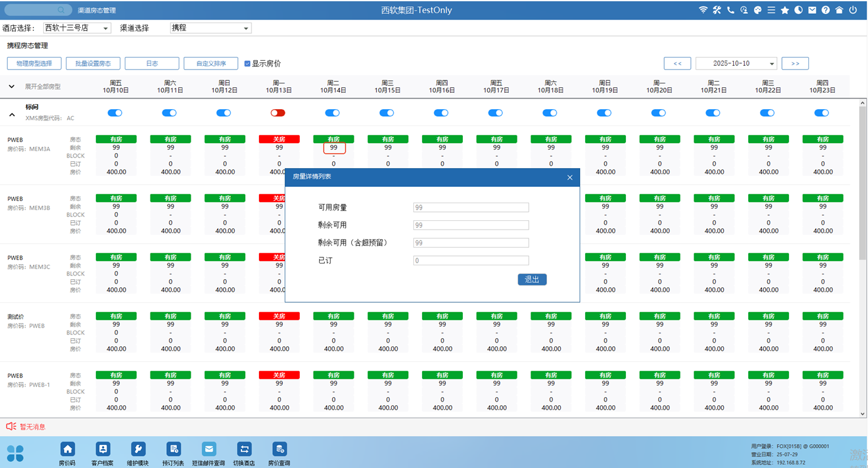
Task: Click the search box in top-left
Action: [x=38, y=10]
